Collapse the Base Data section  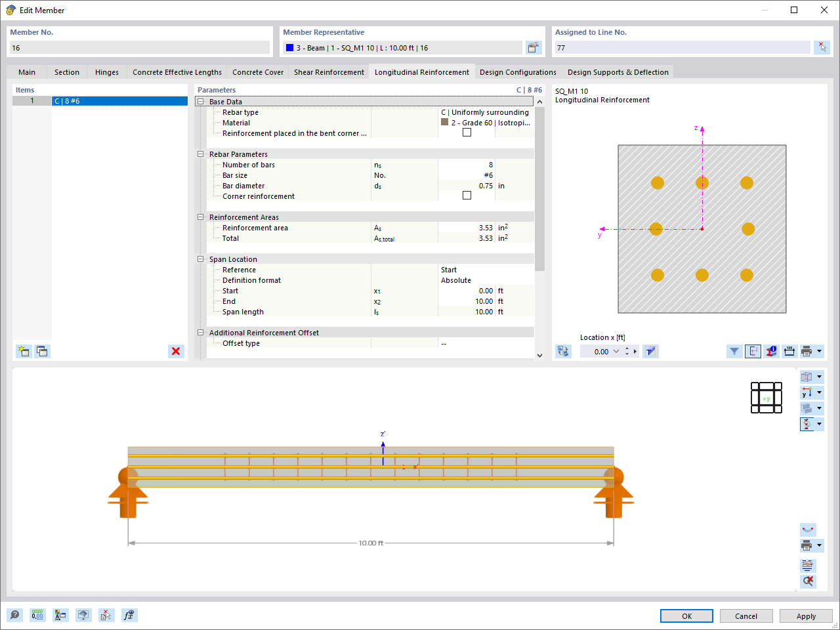click(200, 102)
